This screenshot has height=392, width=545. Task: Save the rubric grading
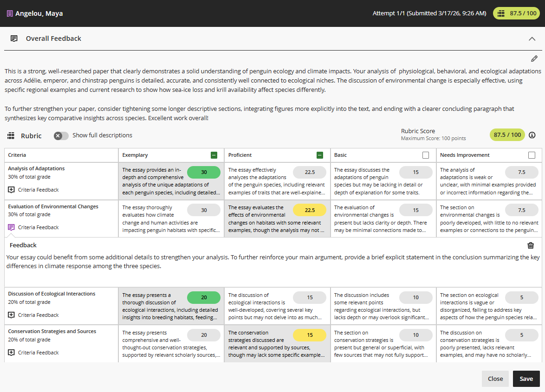click(x=526, y=379)
